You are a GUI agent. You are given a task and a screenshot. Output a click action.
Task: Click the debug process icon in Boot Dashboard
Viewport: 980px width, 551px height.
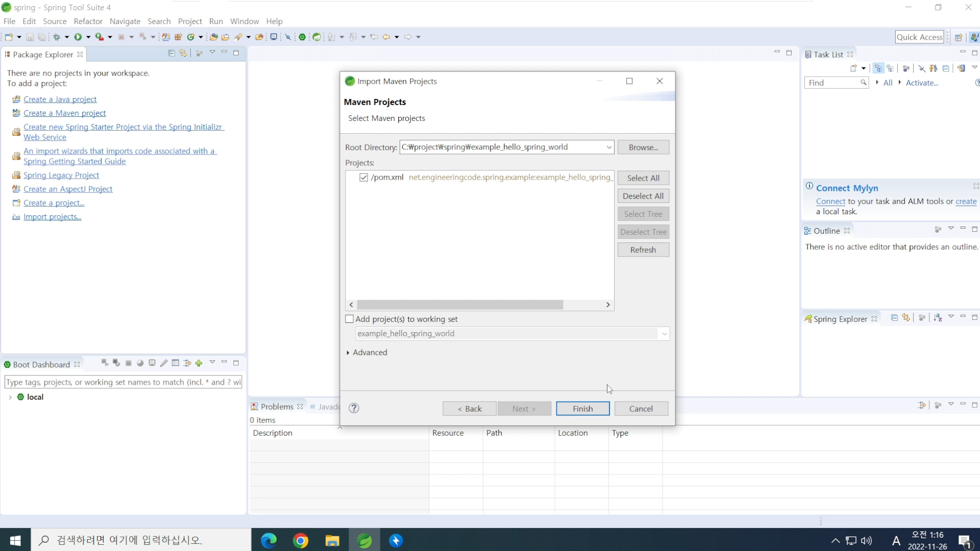point(116,363)
